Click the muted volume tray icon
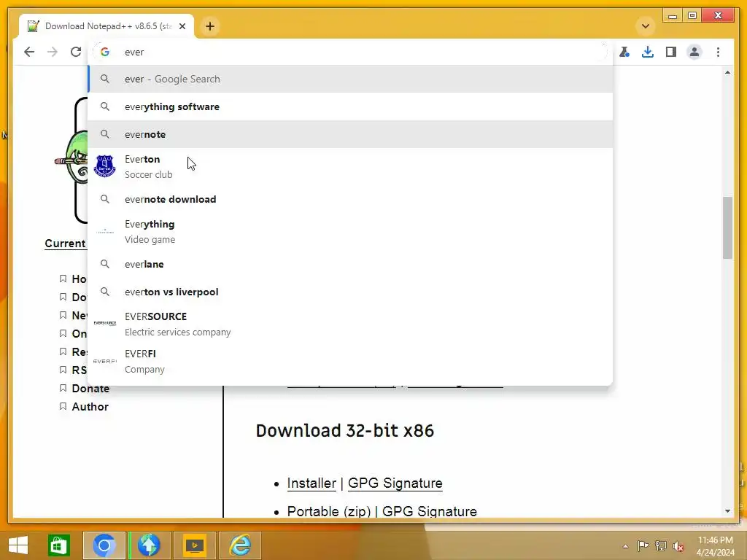 (x=678, y=546)
